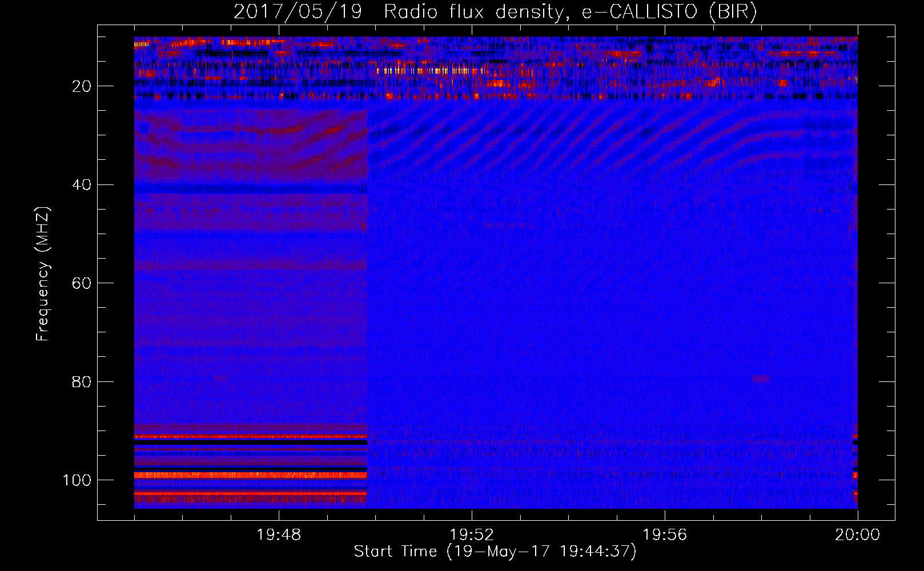This screenshot has width=924, height=571.
Task: Click the '19:52' time tick label
Action: pos(472,535)
